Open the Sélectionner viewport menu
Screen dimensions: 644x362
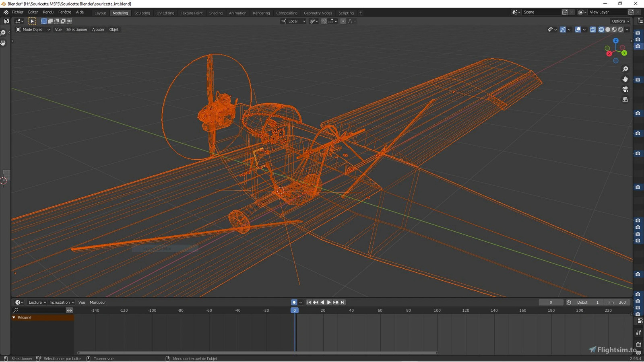(76, 29)
